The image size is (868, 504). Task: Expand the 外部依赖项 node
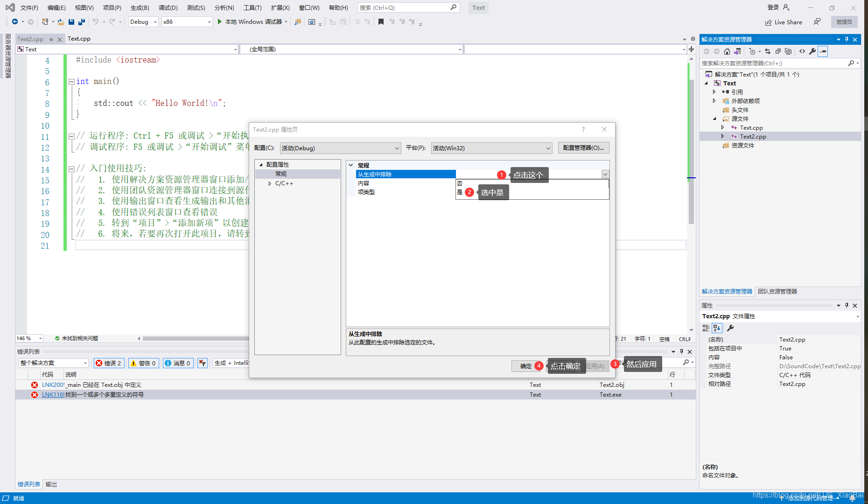click(x=714, y=101)
